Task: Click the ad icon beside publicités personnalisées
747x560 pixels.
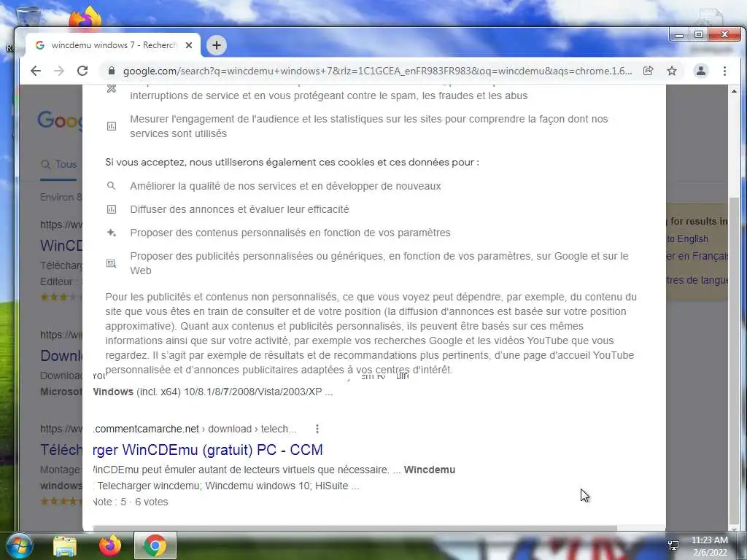Action: tap(111, 263)
